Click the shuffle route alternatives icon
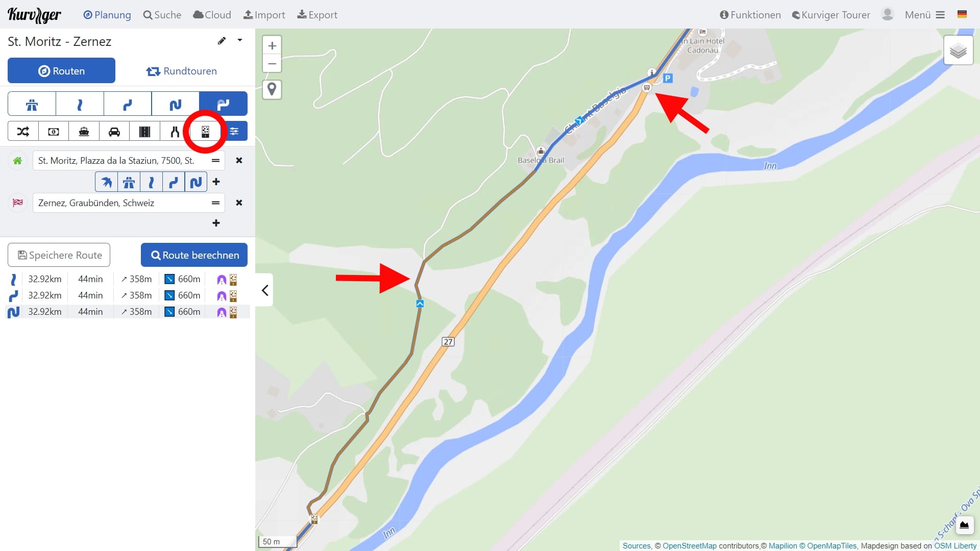Image resolution: width=980 pixels, height=551 pixels. 23,132
